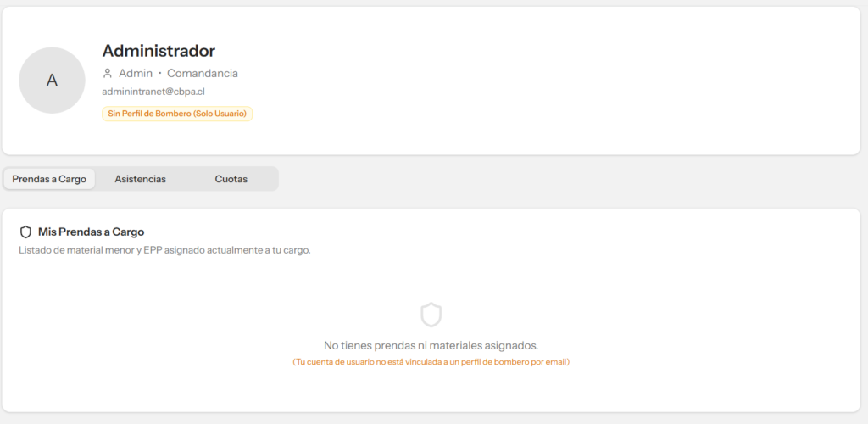Image resolution: width=868 pixels, height=424 pixels.
Task: Click the Comandancia label
Action: 203,74
